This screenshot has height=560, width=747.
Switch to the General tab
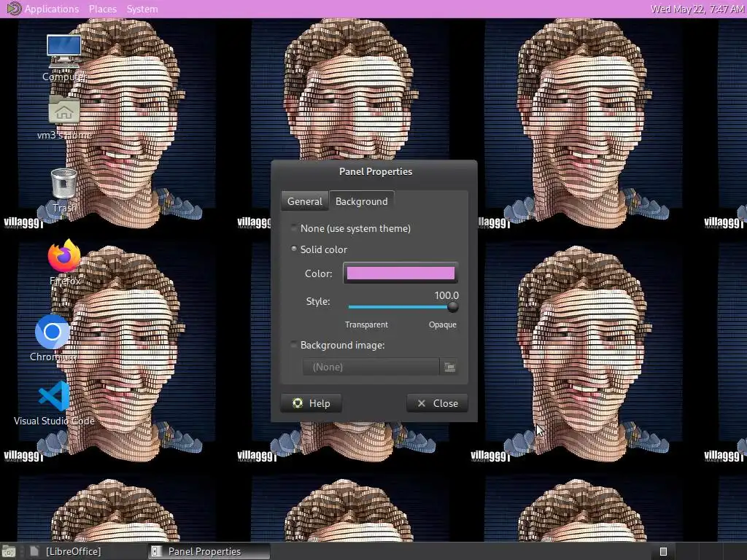click(304, 201)
